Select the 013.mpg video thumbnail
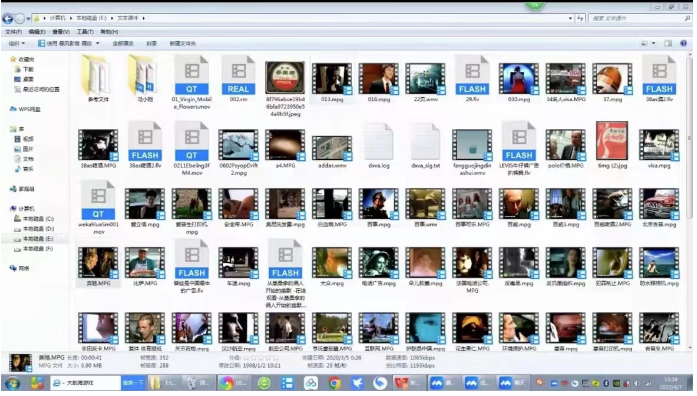697x396 pixels. 332,79
